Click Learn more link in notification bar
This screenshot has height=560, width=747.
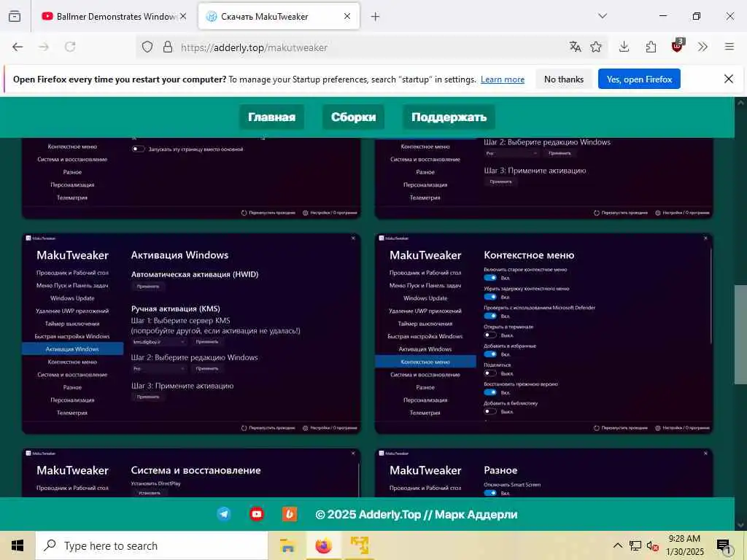pyautogui.click(x=503, y=79)
